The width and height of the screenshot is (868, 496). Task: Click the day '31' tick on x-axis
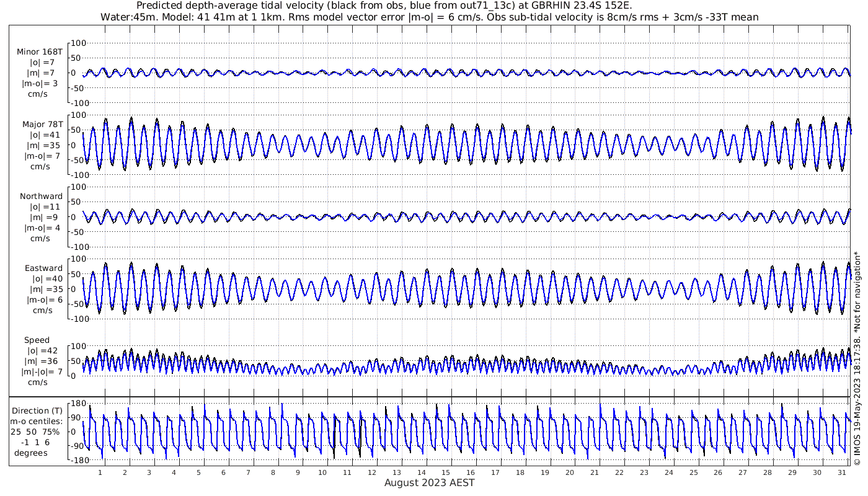point(841,472)
